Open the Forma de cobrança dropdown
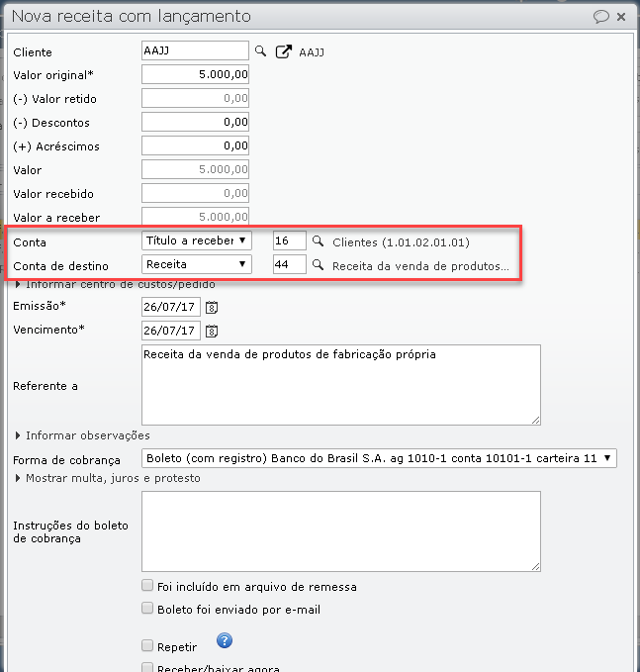The width and height of the screenshot is (640, 672). click(379, 458)
